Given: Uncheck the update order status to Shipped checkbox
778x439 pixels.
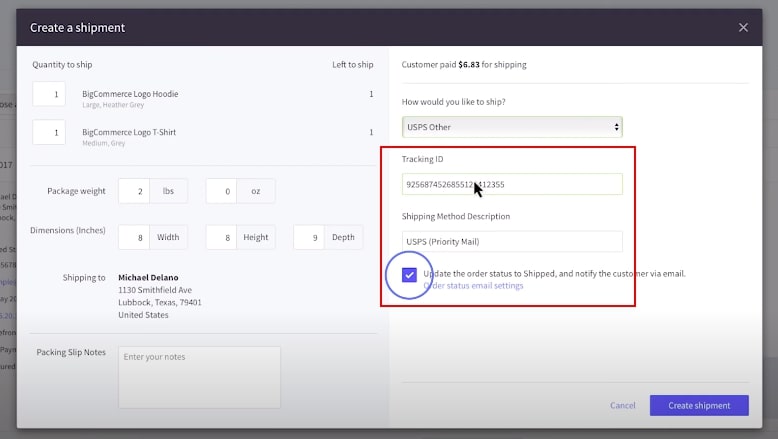Looking at the screenshot, I should click(409, 275).
